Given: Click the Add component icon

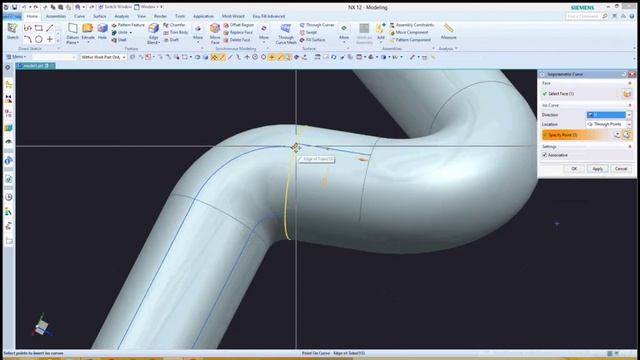Looking at the screenshot, I should [x=380, y=29].
